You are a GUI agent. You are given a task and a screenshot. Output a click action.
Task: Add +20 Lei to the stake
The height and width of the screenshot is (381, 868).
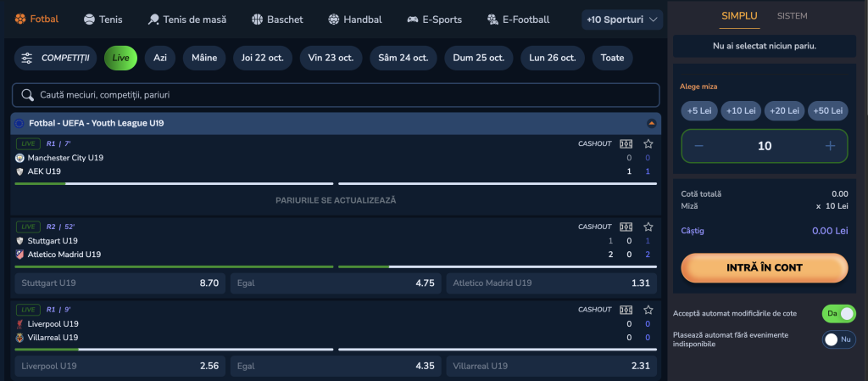pyautogui.click(x=783, y=111)
